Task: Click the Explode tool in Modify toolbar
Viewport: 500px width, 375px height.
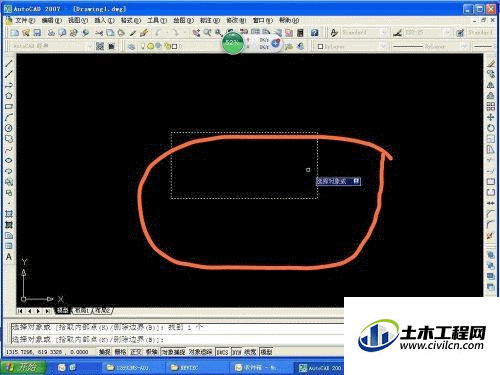Action: (491, 235)
